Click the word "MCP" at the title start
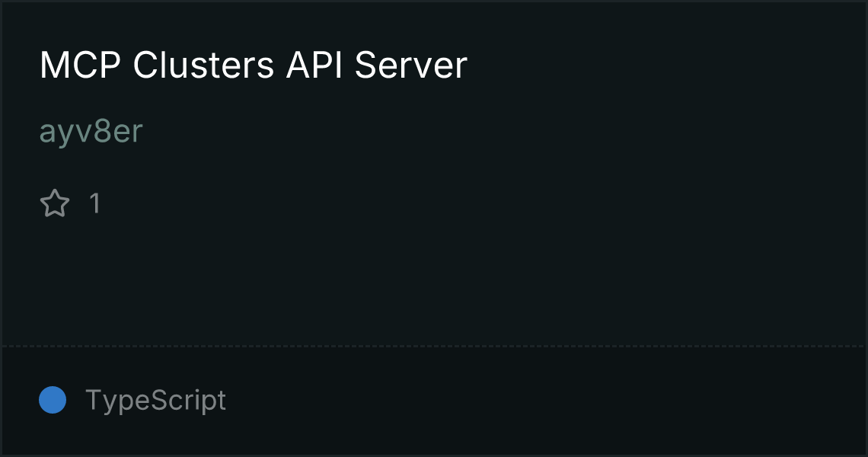 (80, 66)
